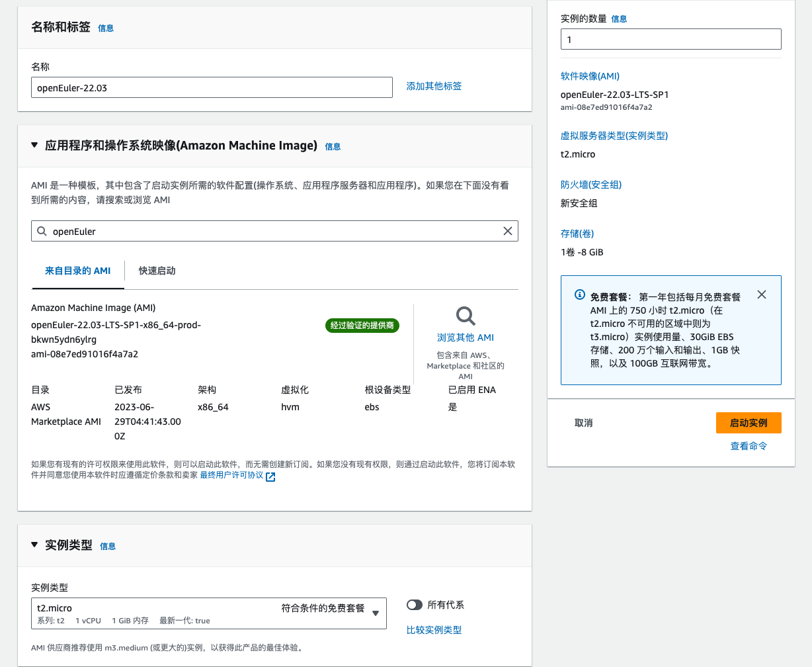
Task: Click the 实例的数量 input field
Action: [x=670, y=39]
